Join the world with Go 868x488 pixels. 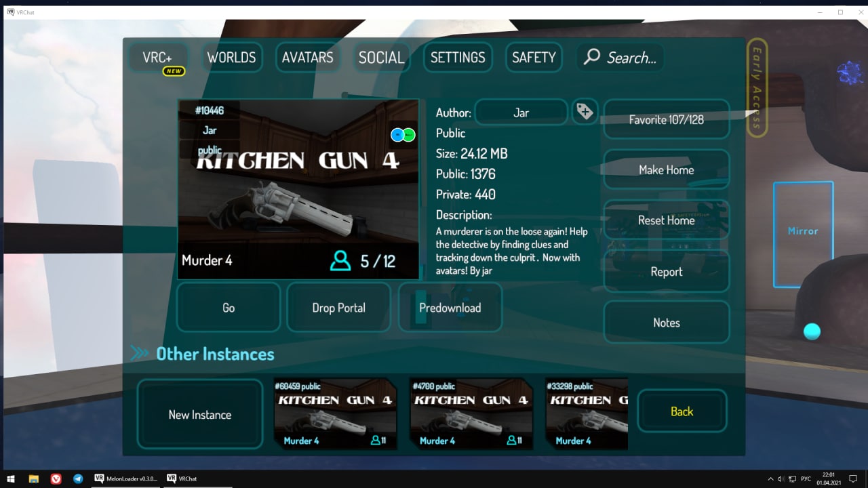[x=229, y=308]
